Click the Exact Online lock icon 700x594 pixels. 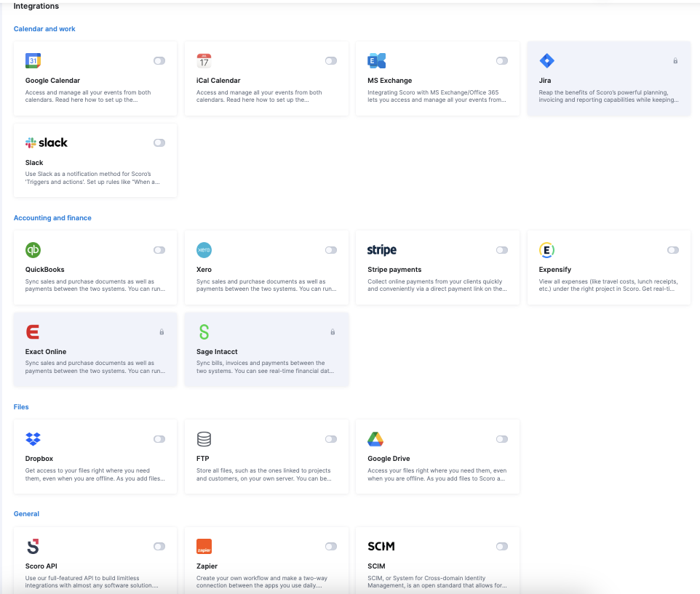pyautogui.click(x=162, y=332)
